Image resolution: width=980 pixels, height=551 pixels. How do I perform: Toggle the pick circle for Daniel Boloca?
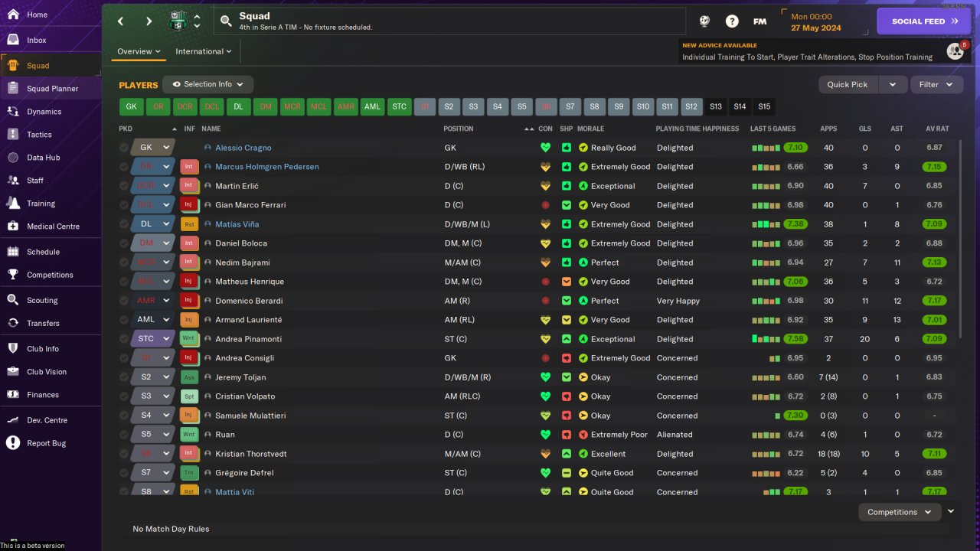coord(124,243)
